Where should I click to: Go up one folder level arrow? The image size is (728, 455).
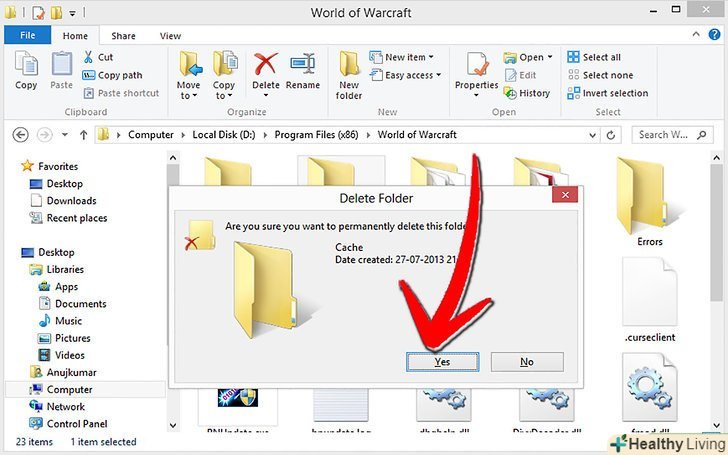tap(84, 135)
